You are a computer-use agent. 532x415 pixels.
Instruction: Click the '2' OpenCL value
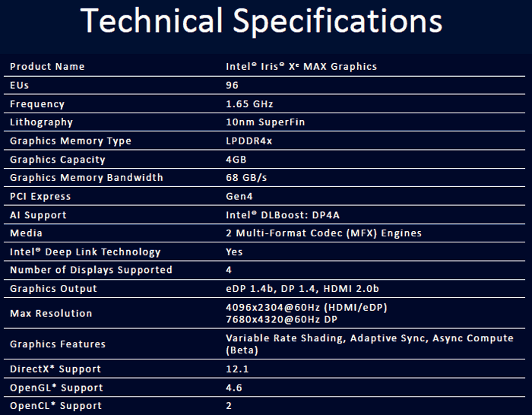(229, 406)
